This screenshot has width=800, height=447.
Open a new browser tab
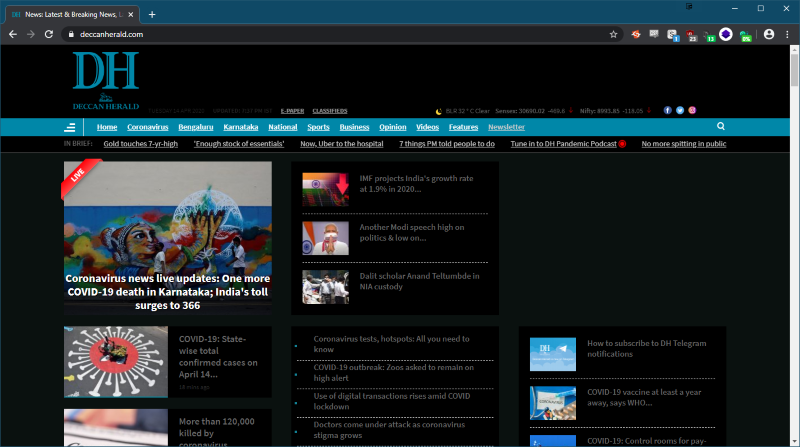152,14
